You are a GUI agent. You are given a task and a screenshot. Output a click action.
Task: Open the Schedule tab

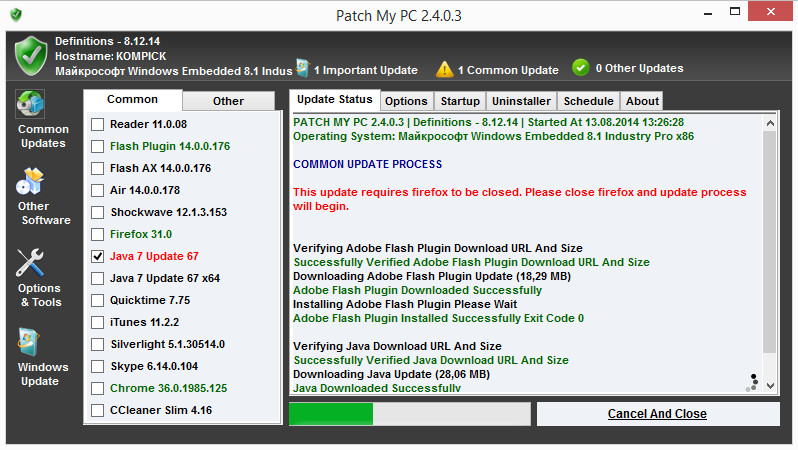(x=588, y=101)
